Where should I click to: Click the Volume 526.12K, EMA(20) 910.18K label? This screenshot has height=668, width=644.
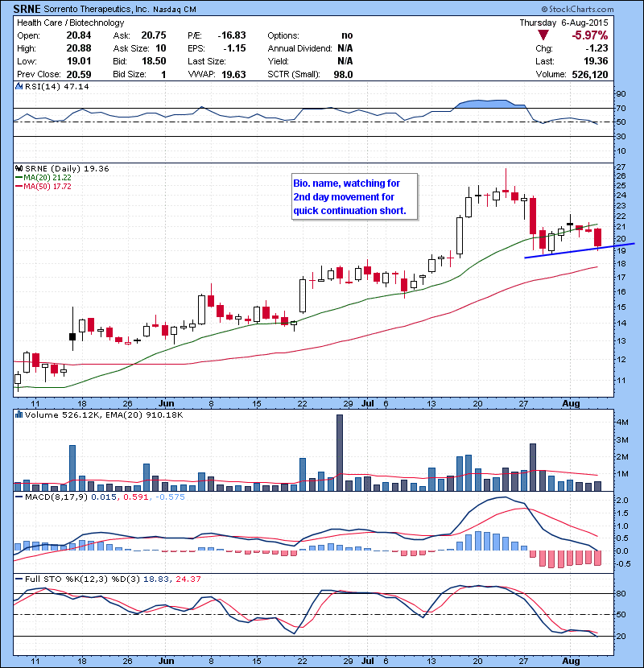click(104, 414)
